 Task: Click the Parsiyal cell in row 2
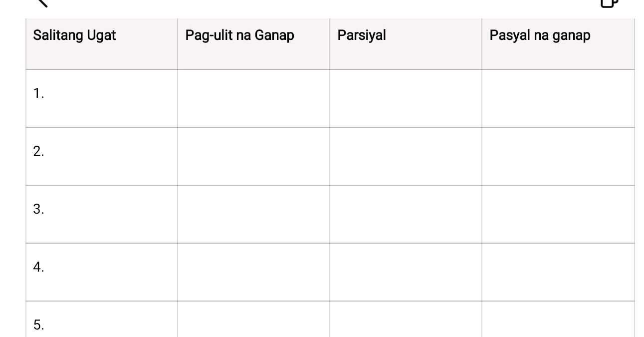click(x=405, y=156)
